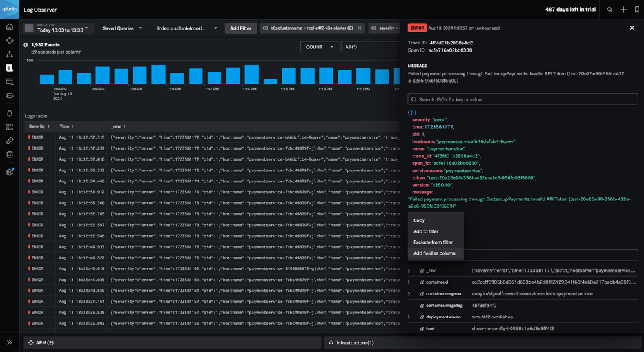Open Settings gear icon in sidebar
644x352 pixels.
pos(9,171)
